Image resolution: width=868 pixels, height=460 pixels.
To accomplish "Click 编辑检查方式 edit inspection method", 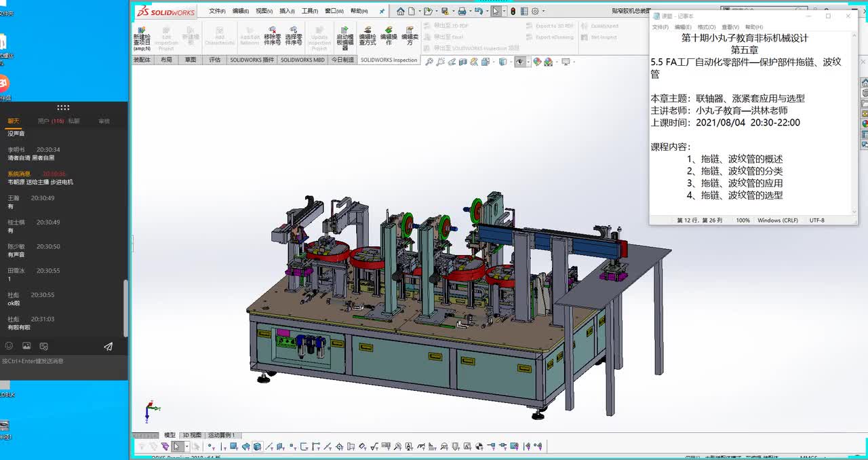I will click(368, 36).
